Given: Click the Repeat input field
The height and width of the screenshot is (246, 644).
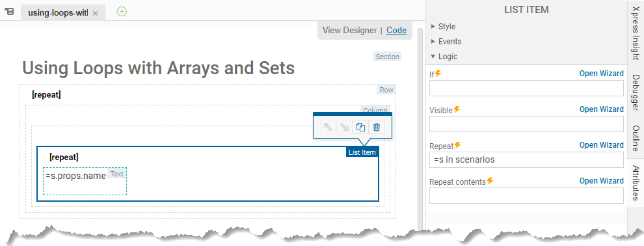Looking at the screenshot, I should coord(526,159).
